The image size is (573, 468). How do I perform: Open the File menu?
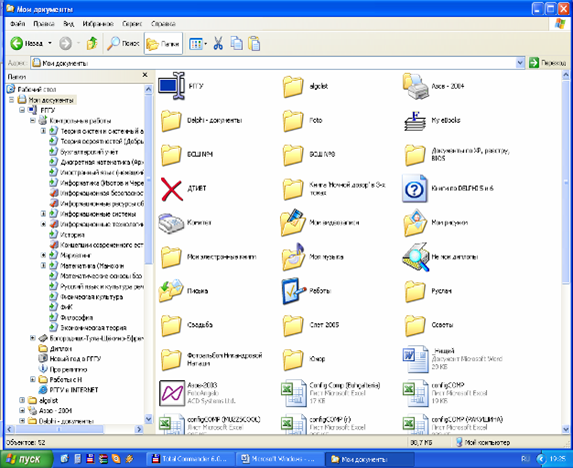pos(18,24)
